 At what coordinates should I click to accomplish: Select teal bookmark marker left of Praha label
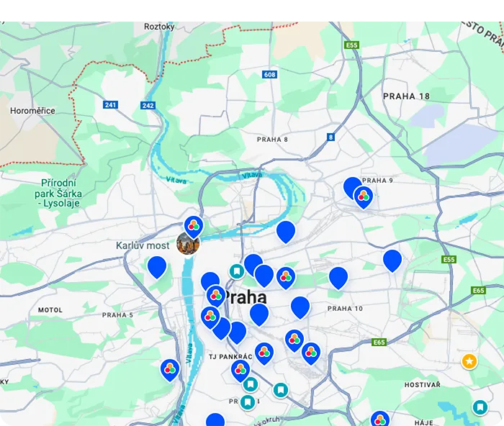(236, 271)
